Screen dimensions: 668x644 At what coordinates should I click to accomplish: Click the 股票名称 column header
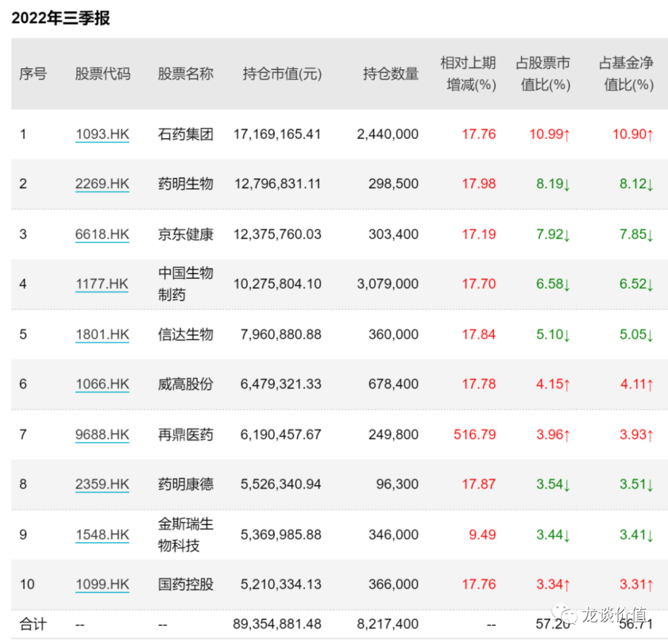(186, 74)
